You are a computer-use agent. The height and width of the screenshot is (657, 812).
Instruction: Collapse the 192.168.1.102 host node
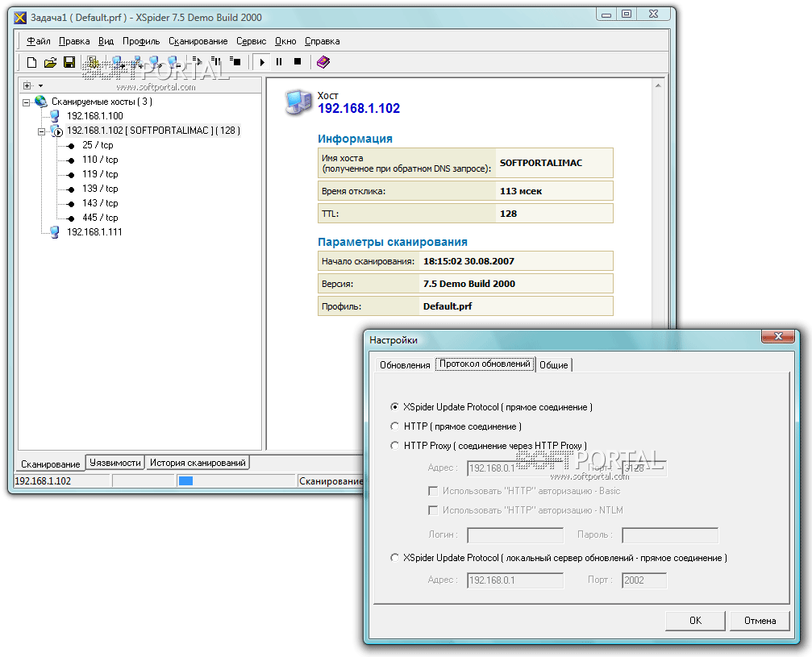pyautogui.click(x=41, y=131)
